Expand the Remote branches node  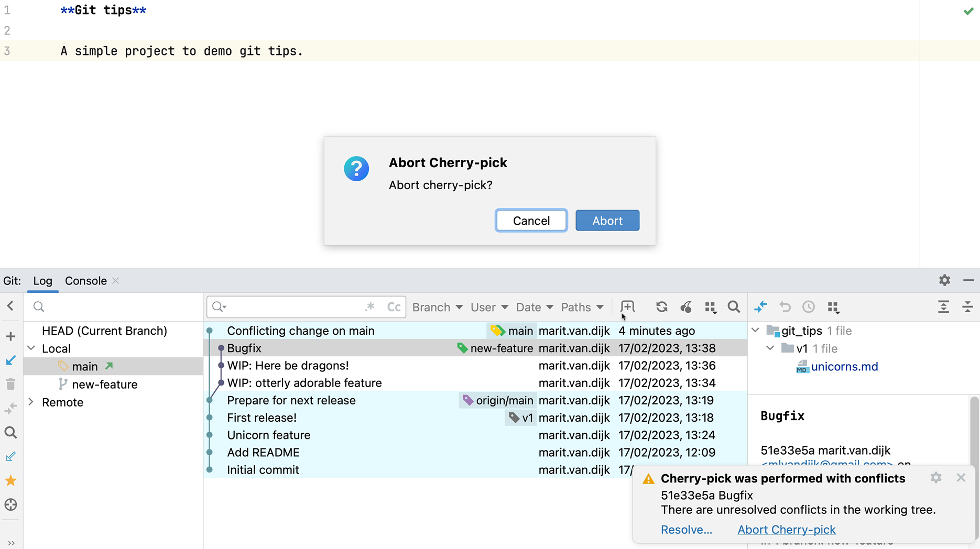(x=31, y=402)
